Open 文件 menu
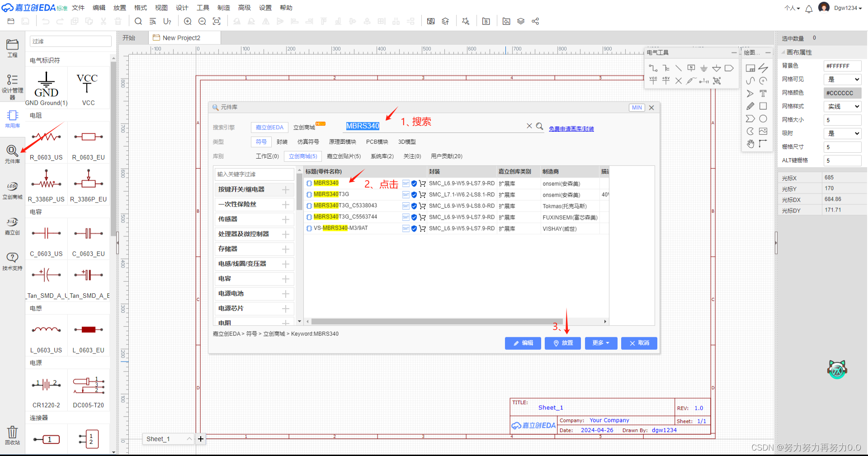The width and height of the screenshot is (868, 456). 78,8
